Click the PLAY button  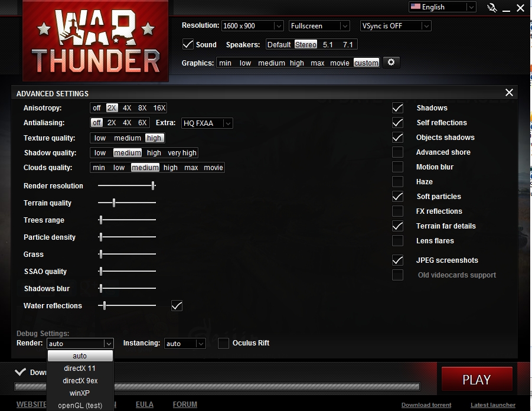[476, 379]
